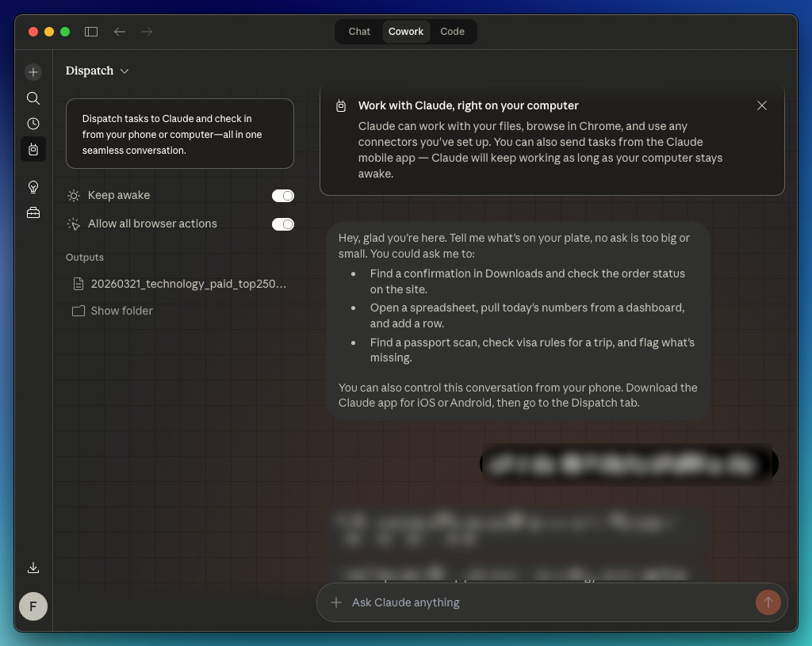The height and width of the screenshot is (646, 812).
Task: Click the cursor icon beside Allow all browser actions
Action: pyautogui.click(x=74, y=224)
